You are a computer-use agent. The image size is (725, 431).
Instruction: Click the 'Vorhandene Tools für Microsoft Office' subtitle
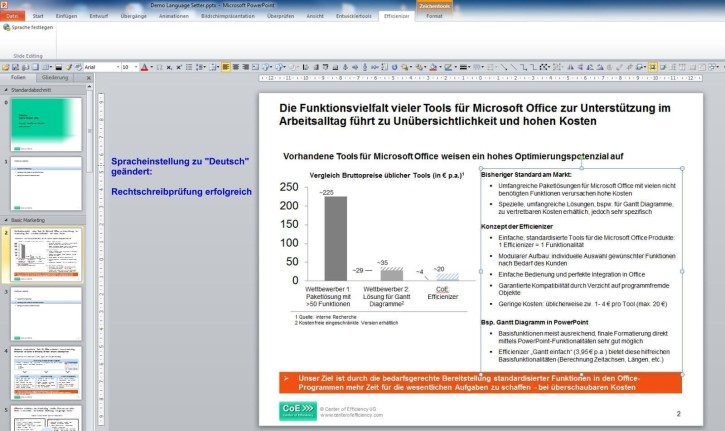click(453, 156)
